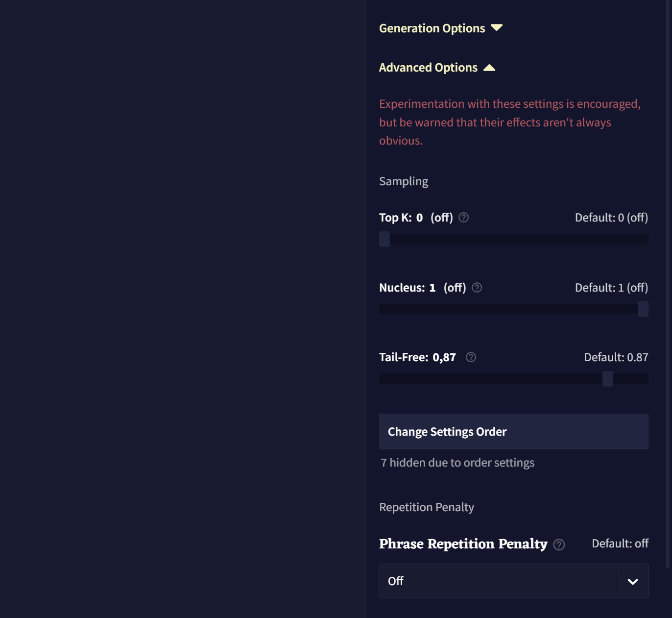The height and width of the screenshot is (618, 672).
Task: Click the Repetition Penalty section label
Action: pos(426,507)
